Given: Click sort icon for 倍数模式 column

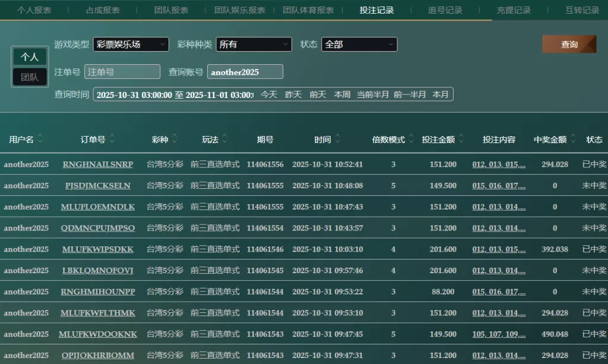Looking at the screenshot, I should point(411,139).
